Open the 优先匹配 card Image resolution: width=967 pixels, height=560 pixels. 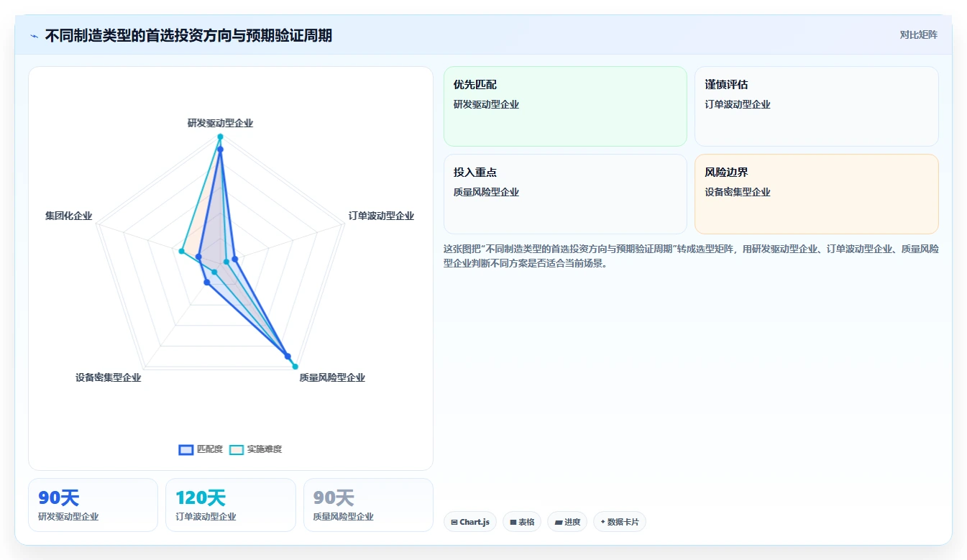point(566,106)
